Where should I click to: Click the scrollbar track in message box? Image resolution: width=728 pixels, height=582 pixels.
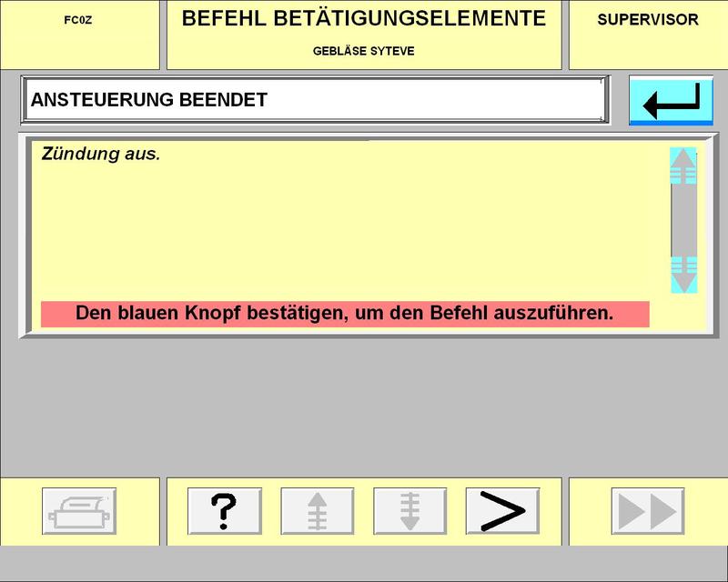[682, 220]
